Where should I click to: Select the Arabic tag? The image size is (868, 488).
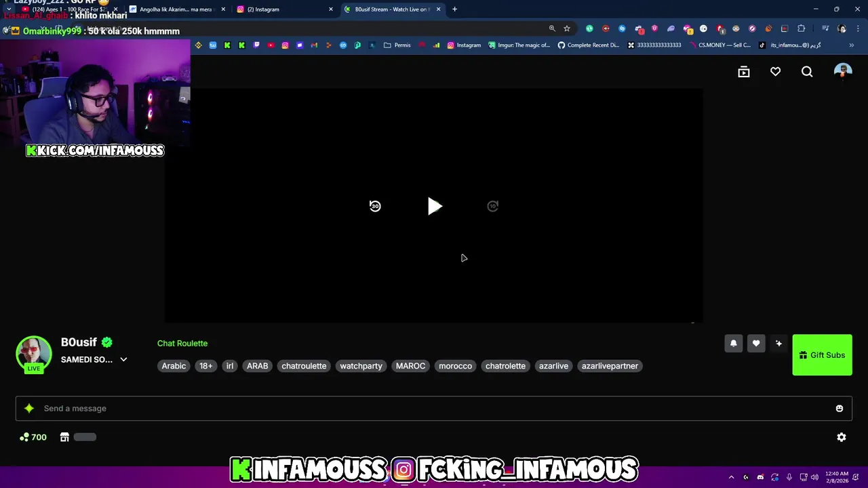174,366
